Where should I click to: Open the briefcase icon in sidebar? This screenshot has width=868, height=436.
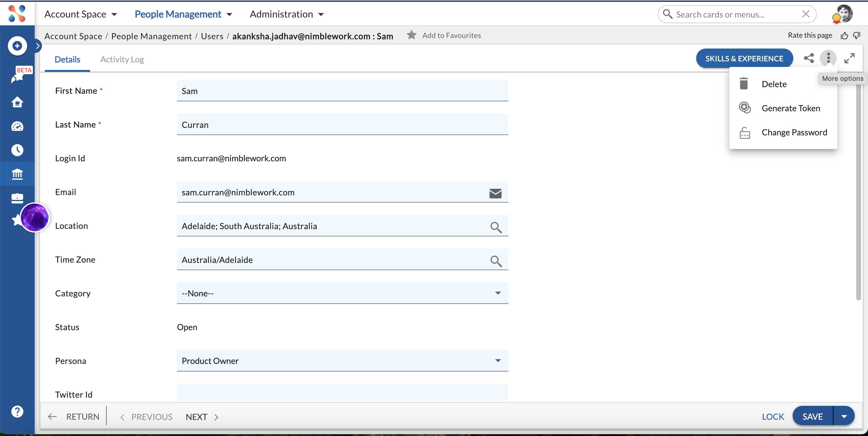[17, 198]
